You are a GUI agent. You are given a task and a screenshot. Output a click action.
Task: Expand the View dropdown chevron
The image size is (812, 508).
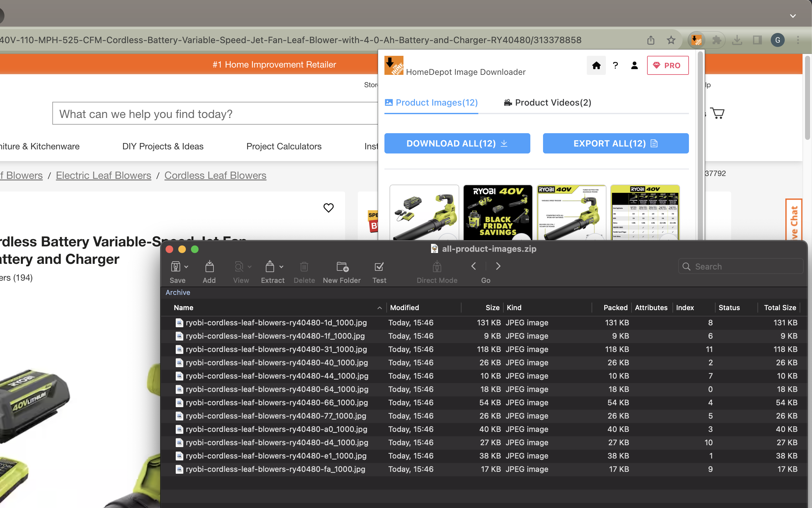tap(249, 266)
